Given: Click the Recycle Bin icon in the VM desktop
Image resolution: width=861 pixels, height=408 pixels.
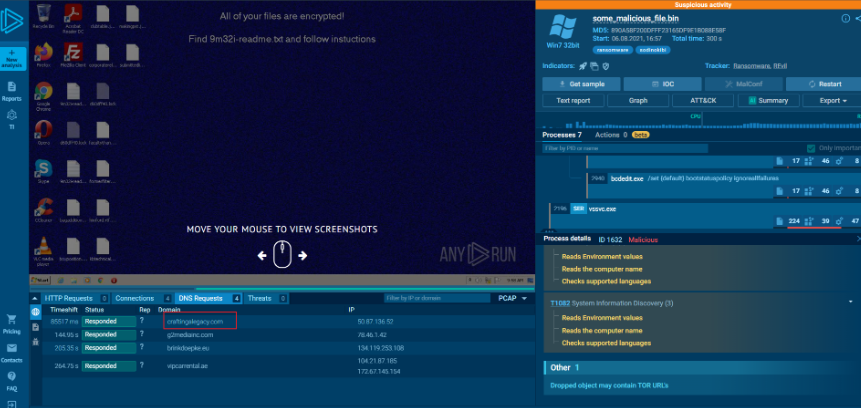Looking at the screenshot, I should (43, 16).
